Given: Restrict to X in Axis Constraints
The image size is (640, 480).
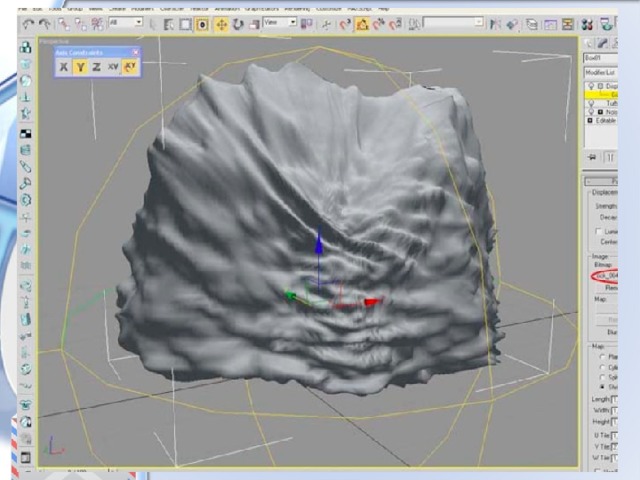Looking at the screenshot, I should tap(63, 67).
